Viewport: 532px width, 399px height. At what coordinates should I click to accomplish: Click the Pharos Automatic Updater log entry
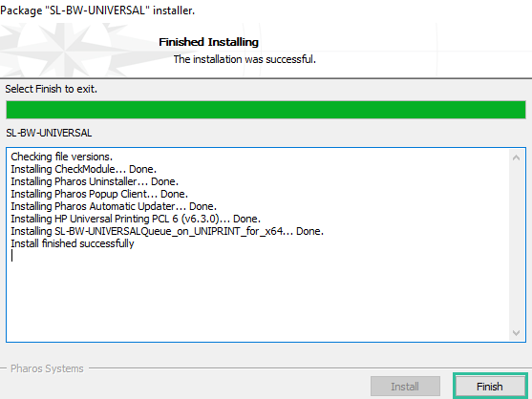114,206
